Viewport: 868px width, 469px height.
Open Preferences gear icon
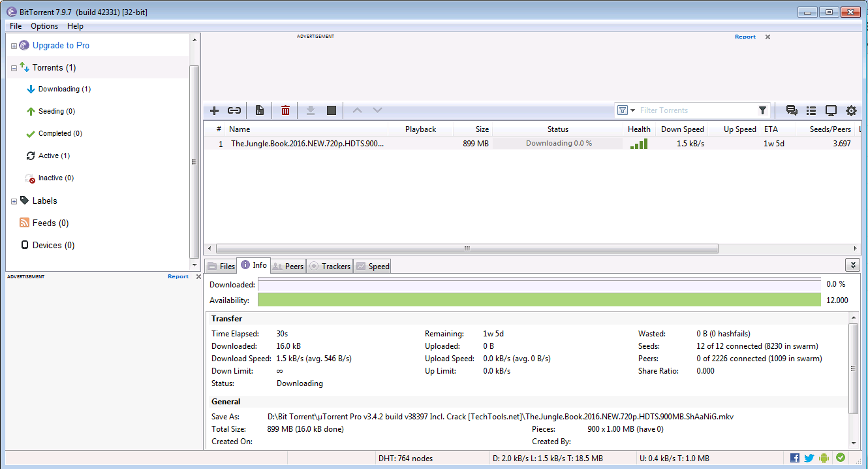pyautogui.click(x=851, y=110)
